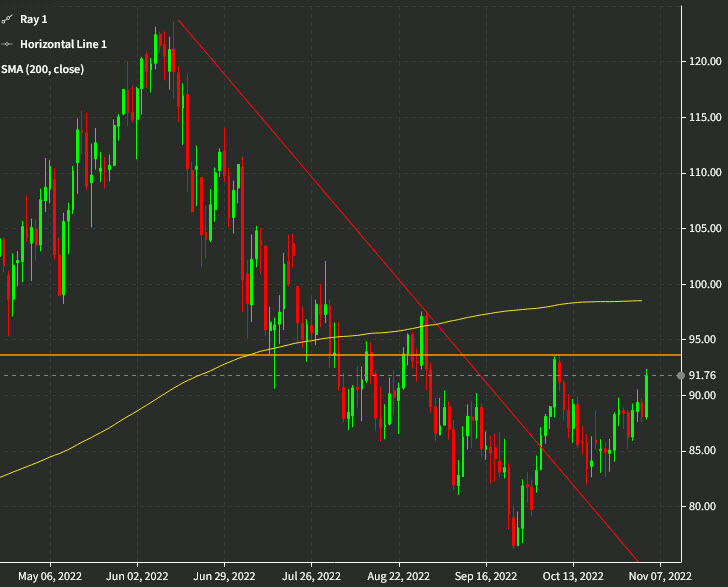The height and width of the screenshot is (587, 728).
Task: Click the 100.00 price axis label
Action: tap(705, 284)
